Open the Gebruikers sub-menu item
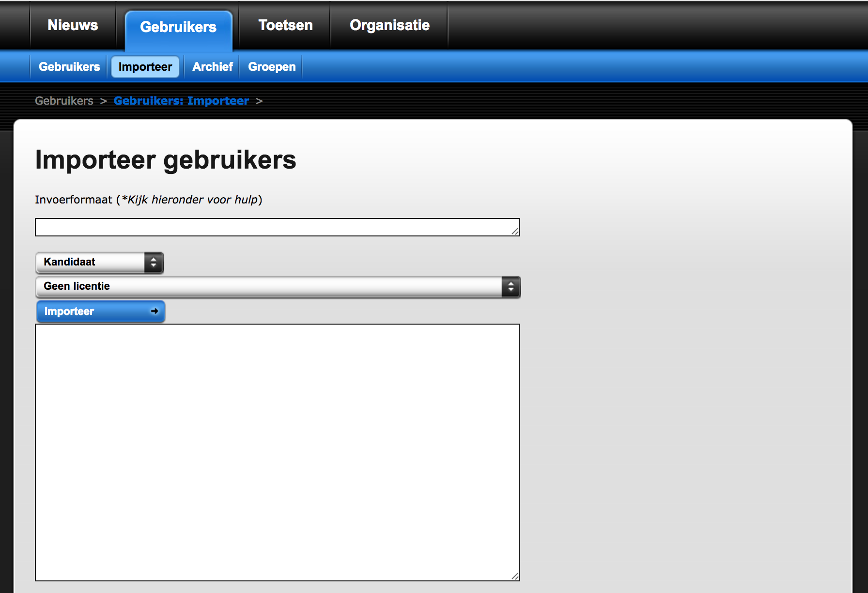The width and height of the screenshot is (868, 593). tap(69, 67)
